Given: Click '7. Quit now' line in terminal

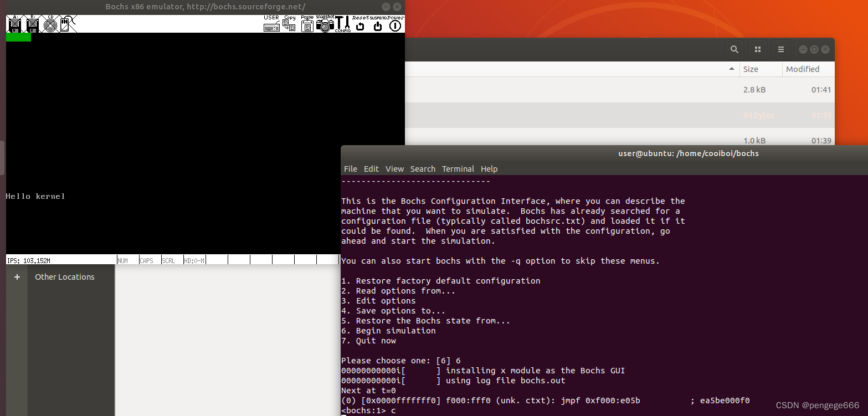Looking at the screenshot, I should (369, 341).
